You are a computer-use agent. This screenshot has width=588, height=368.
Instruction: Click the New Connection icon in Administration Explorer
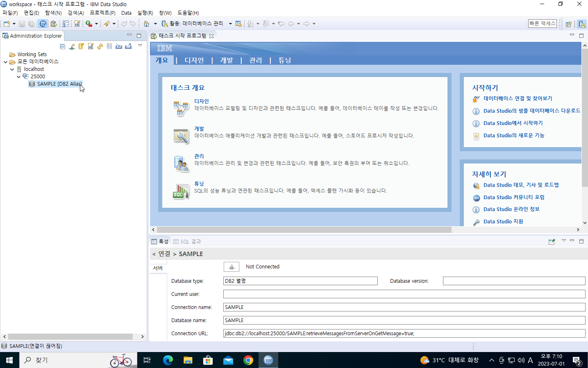tap(72, 46)
